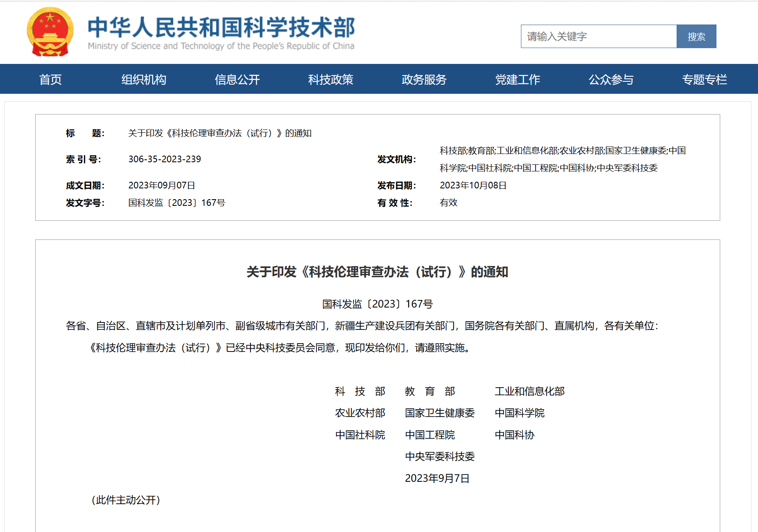Click the 成文日期 value 2023年09月07日
The image size is (758, 532).
[162, 185]
